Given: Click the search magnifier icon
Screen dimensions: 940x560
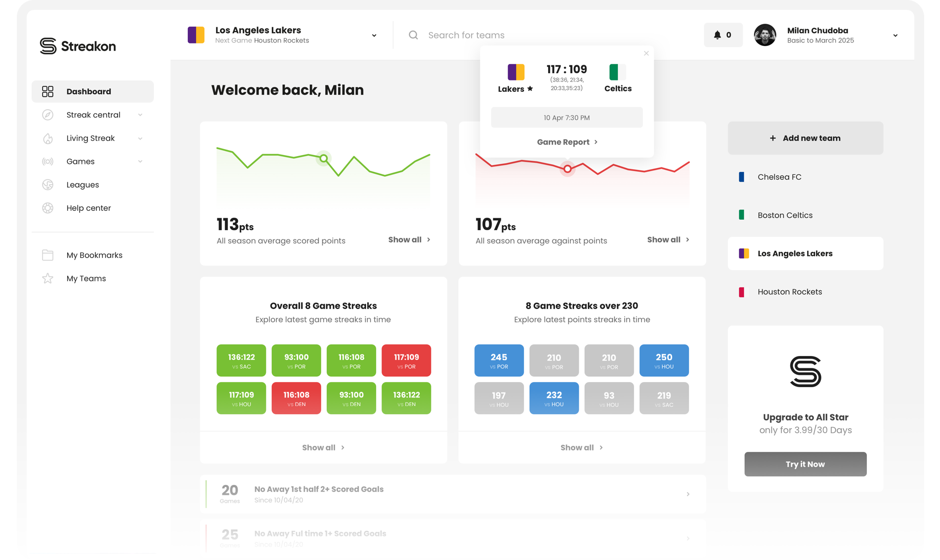Looking at the screenshot, I should (413, 35).
